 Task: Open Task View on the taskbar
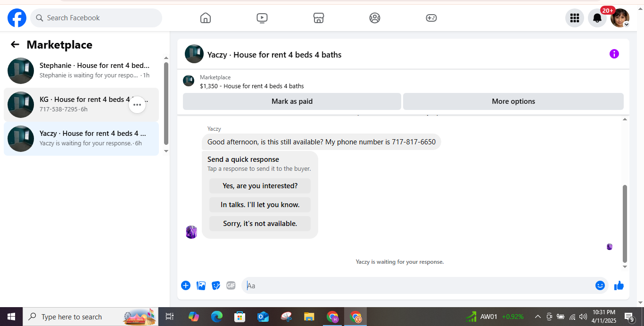pyautogui.click(x=170, y=317)
